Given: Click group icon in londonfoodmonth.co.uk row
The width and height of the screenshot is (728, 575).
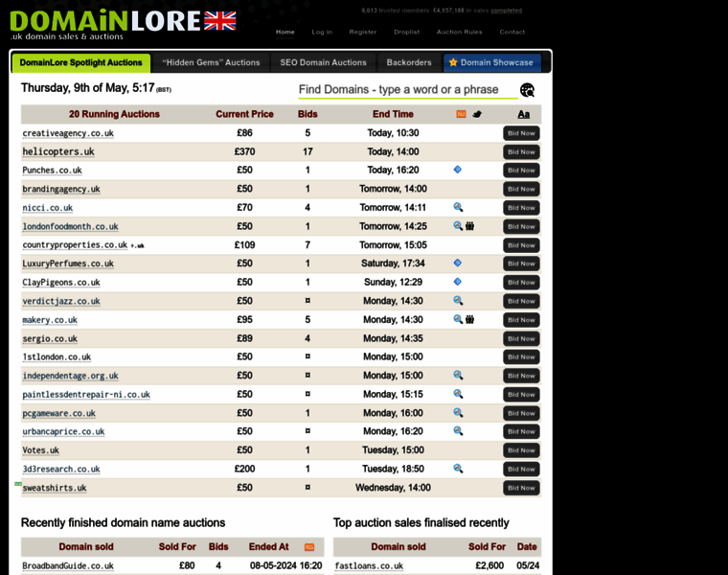Looking at the screenshot, I should click(x=470, y=226).
